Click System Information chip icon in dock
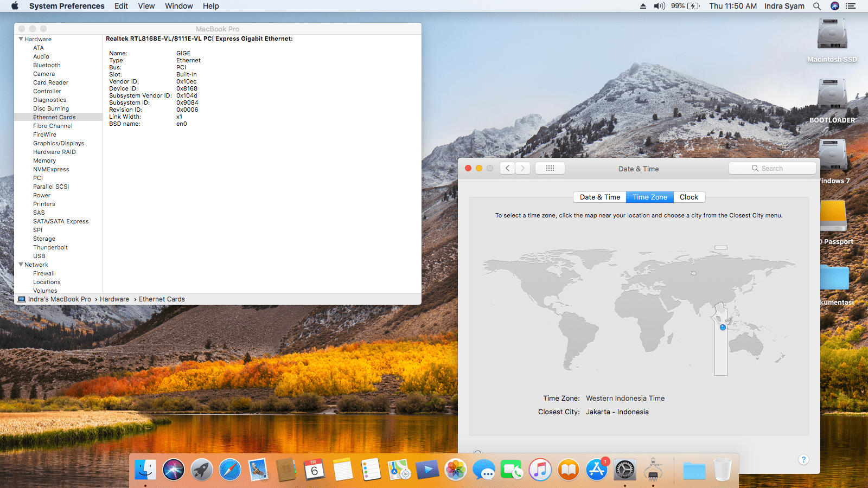This screenshot has width=868, height=488. click(x=653, y=470)
